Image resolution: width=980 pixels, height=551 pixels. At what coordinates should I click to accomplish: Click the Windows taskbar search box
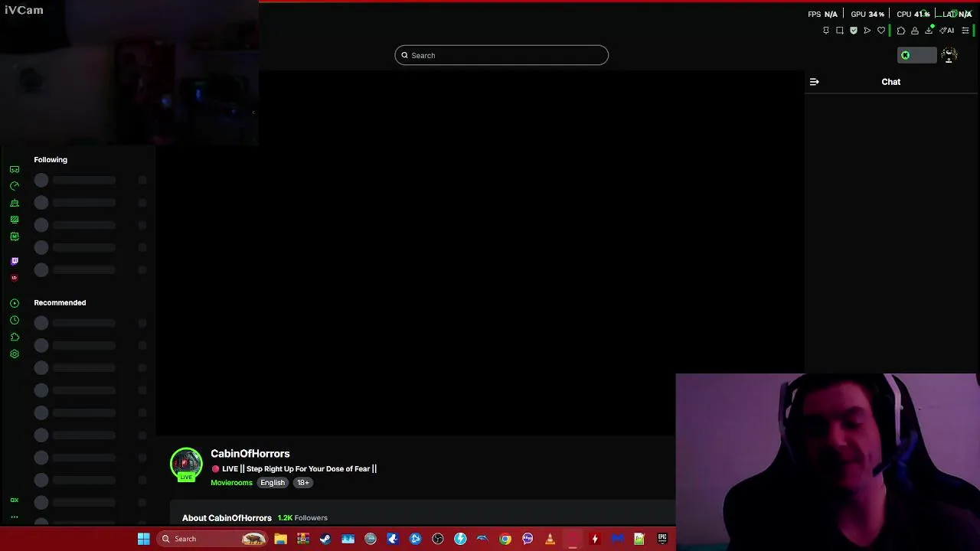point(212,539)
